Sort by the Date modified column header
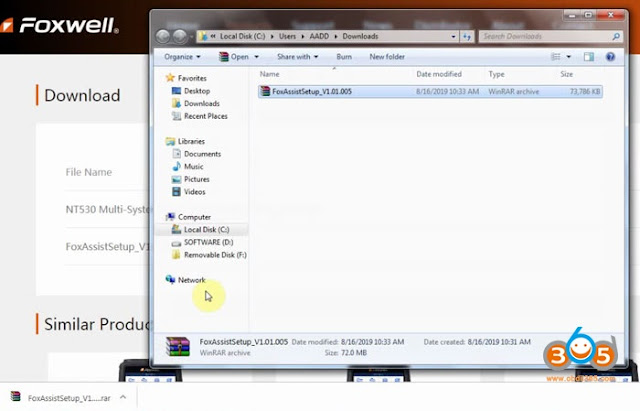The image size is (640, 411). coord(439,74)
